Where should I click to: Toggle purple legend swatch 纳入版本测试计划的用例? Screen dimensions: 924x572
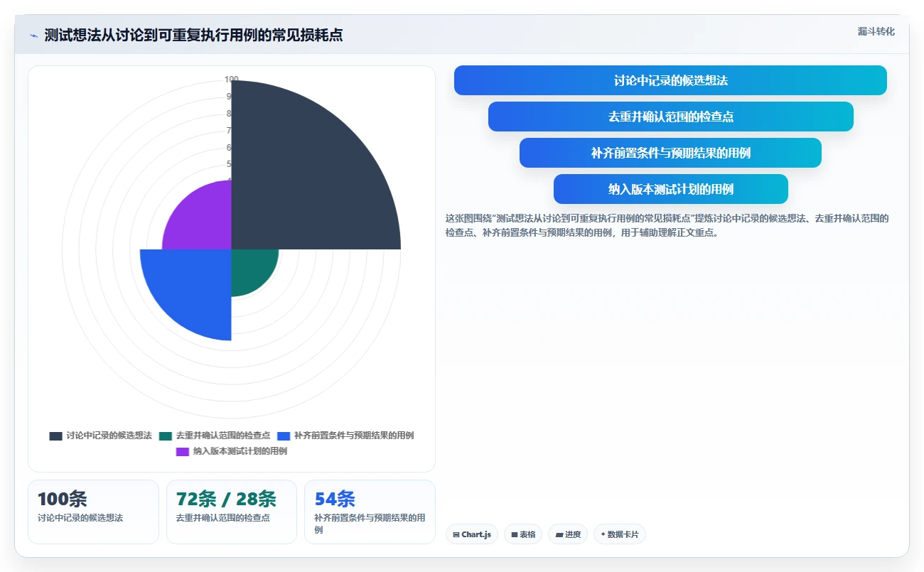tap(183, 451)
